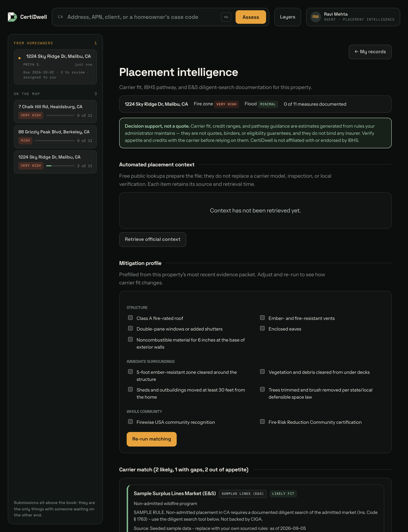Click '0 of 11 measures documented' text
The width and height of the screenshot is (408, 532).
point(315,104)
